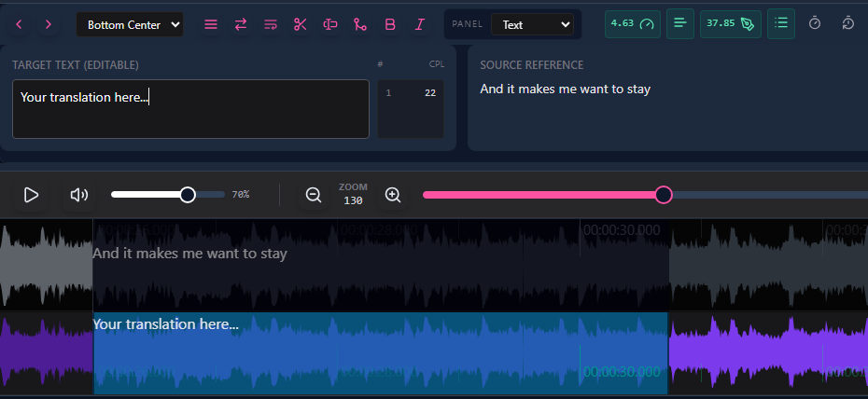Click the three-lines justify icon
This screenshot has height=399, width=868.
point(211,24)
